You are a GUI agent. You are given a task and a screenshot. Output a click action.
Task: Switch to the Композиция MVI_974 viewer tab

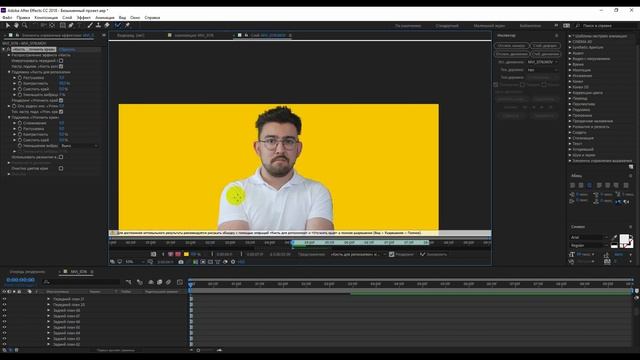click(x=193, y=36)
